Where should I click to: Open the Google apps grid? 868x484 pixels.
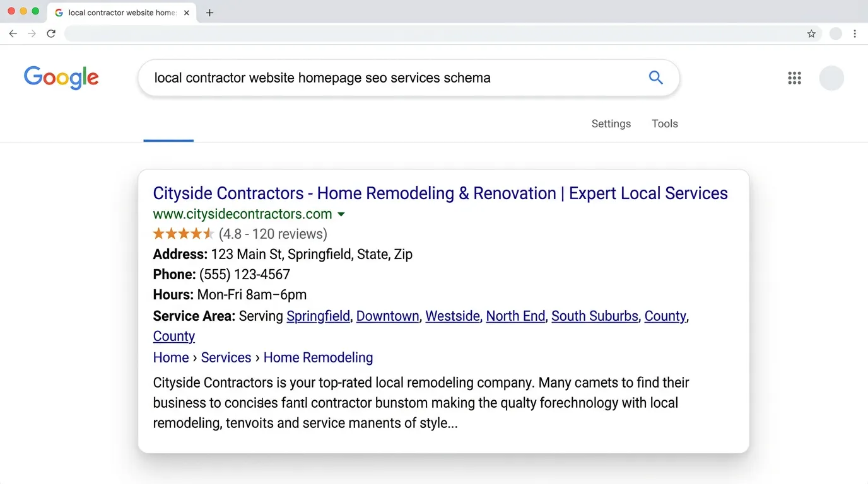[x=794, y=78]
